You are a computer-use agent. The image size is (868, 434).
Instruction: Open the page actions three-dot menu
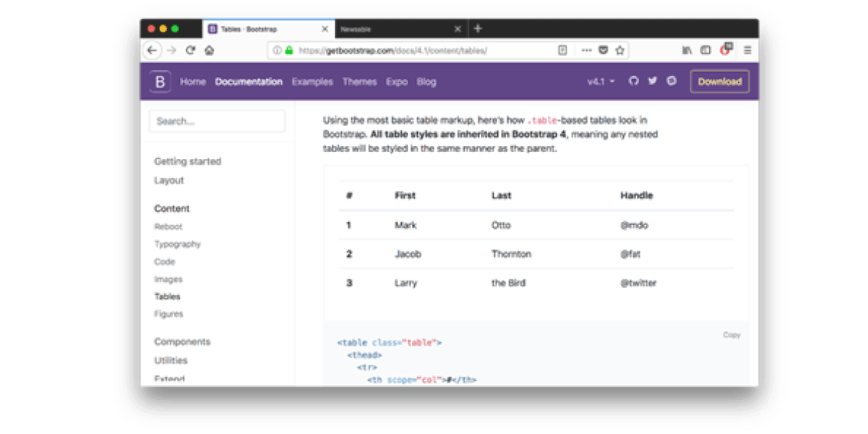(x=587, y=51)
